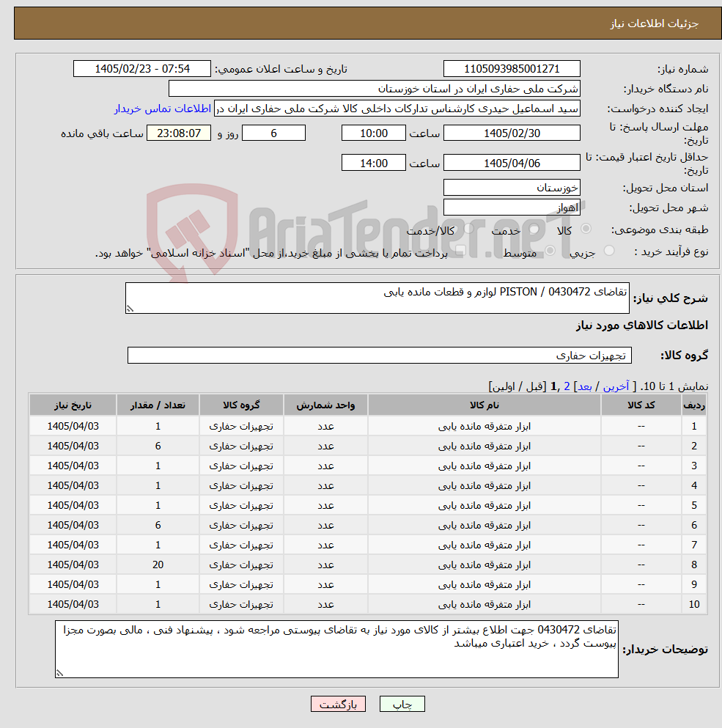Click the buyer notes text area
Image resolution: width=722 pixels, height=728 pixels.
336,649
